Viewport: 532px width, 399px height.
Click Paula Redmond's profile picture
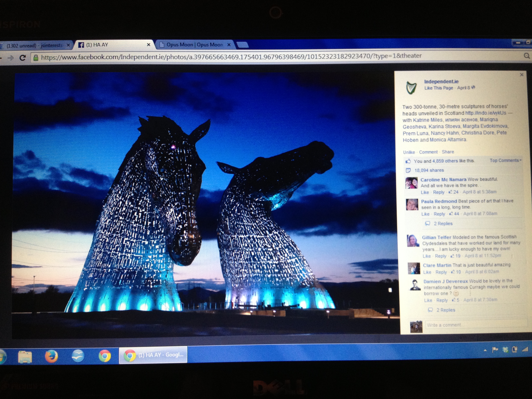click(412, 205)
